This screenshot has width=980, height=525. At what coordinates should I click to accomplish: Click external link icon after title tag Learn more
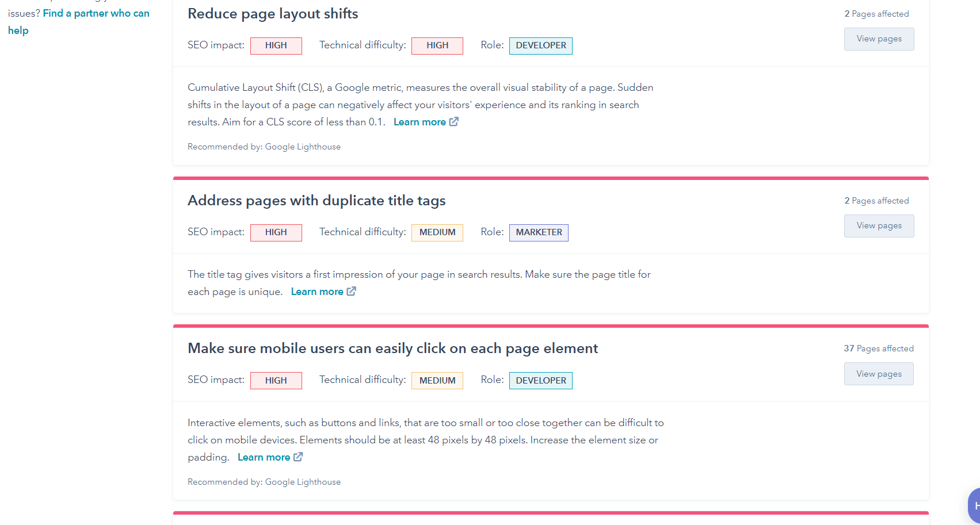pos(352,291)
